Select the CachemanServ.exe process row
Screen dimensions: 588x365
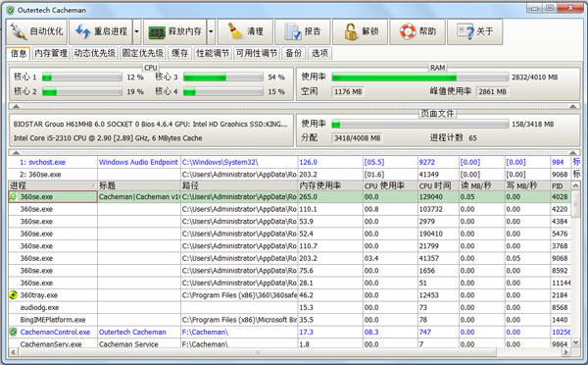pyautogui.click(x=289, y=343)
